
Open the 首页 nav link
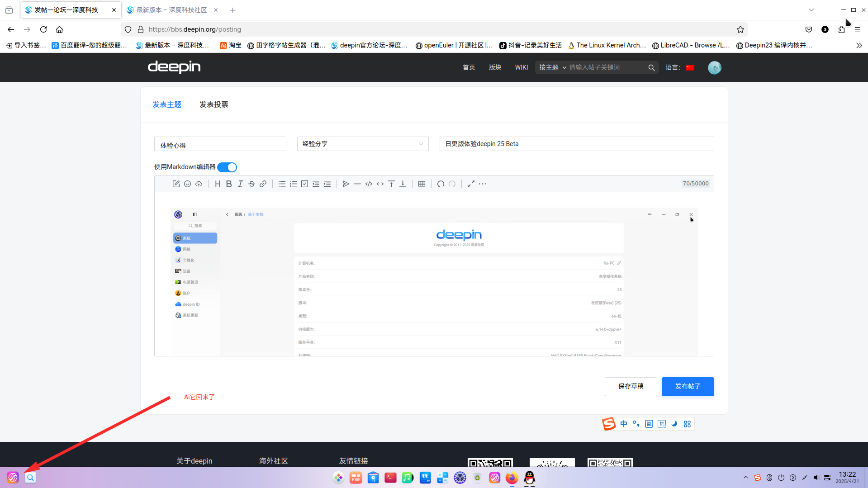[x=469, y=67]
